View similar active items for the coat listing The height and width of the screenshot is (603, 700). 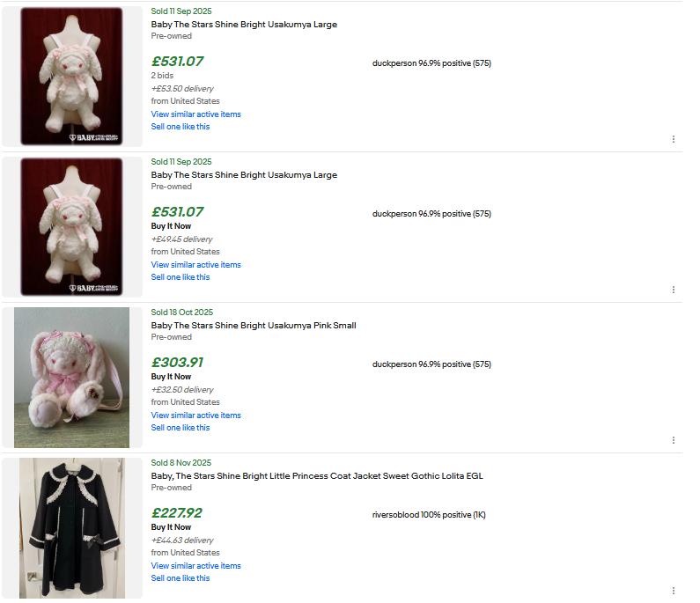tap(195, 566)
